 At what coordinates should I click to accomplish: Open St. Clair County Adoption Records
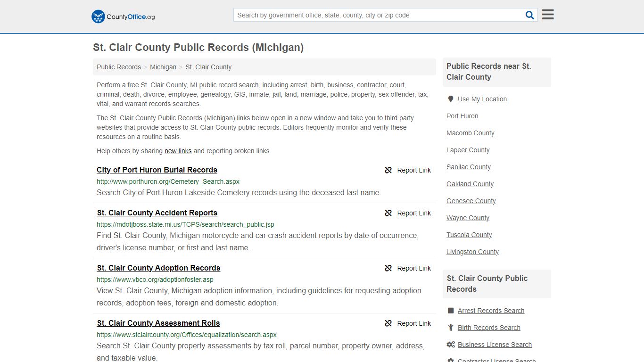tap(158, 268)
